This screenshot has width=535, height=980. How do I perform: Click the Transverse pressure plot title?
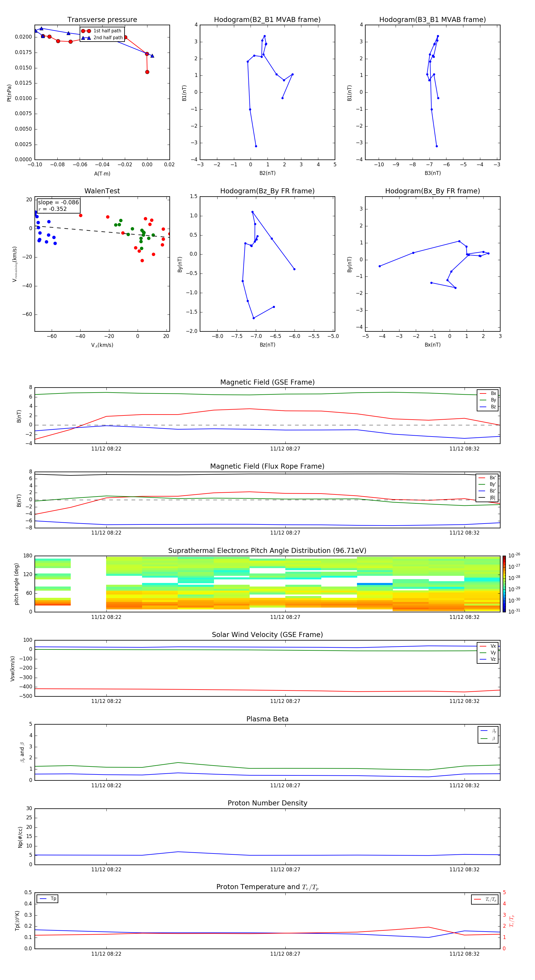pos(102,19)
